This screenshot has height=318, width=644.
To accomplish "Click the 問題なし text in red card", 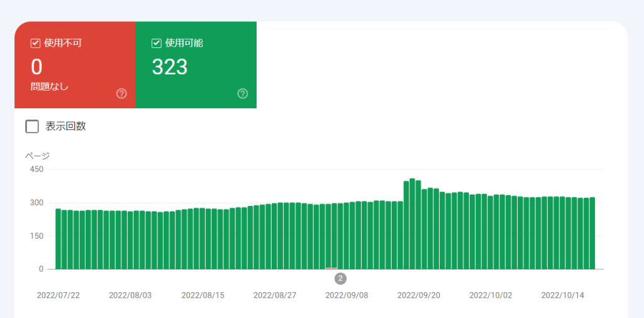I will point(50,87).
